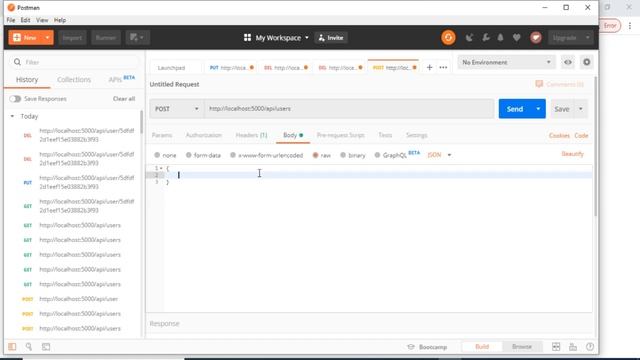This screenshot has height=360, width=640.
Task: Open the wrench settings icon
Action: [x=486, y=38]
